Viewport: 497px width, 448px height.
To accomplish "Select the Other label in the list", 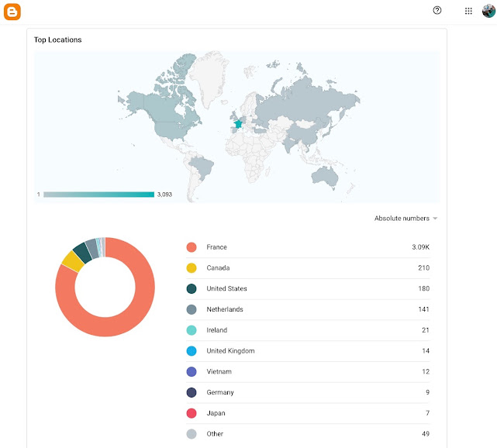I will 215,434.
